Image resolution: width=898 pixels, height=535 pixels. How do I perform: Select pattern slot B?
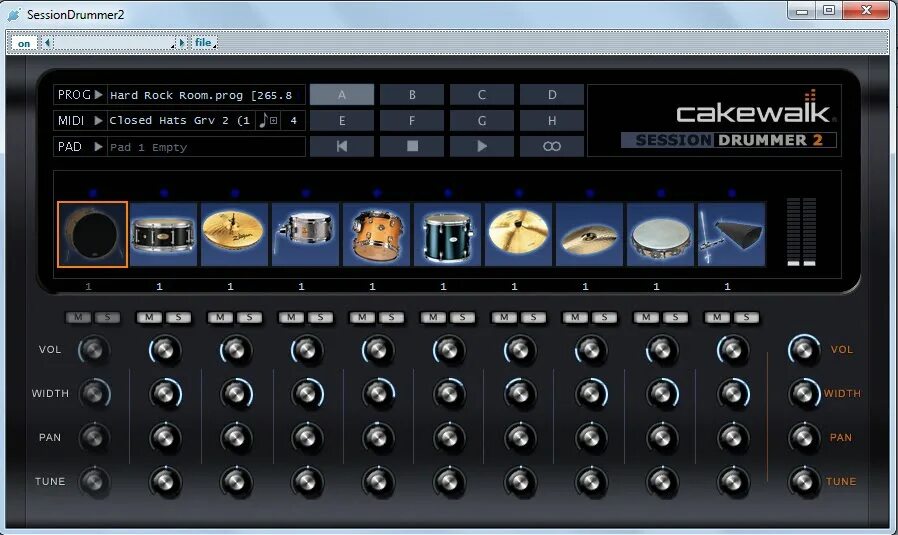coord(412,95)
